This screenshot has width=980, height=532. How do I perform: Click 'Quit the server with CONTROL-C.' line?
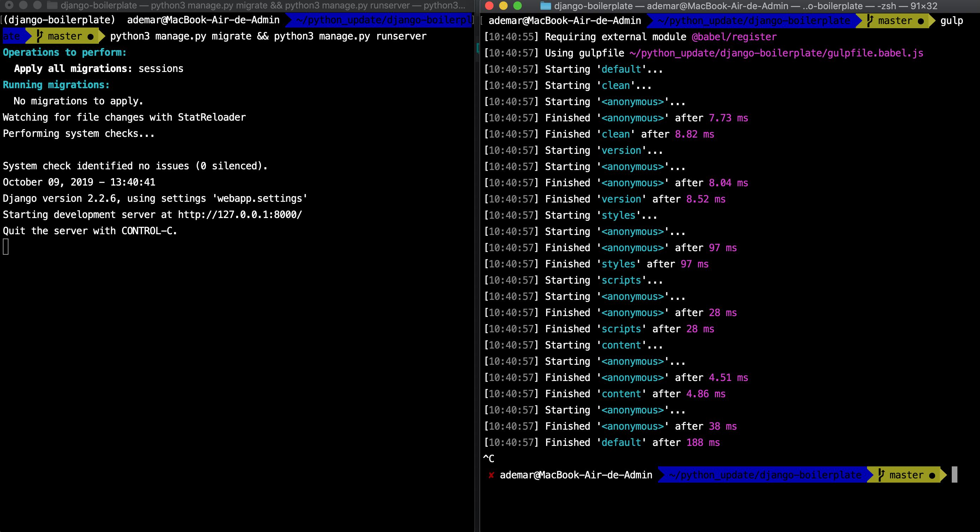pyautogui.click(x=90, y=231)
